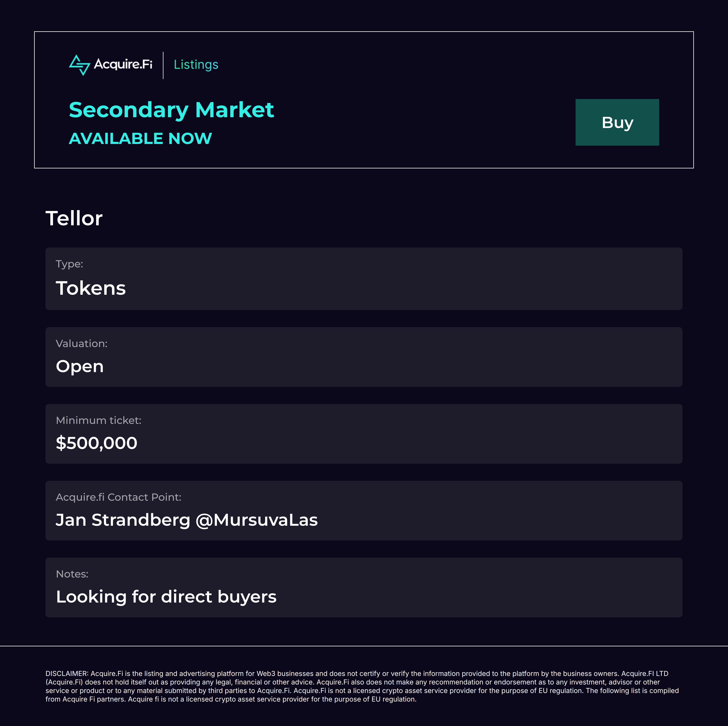The width and height of the screenshot is (728, 726).
Task: Click the vertical divider beside Listings
Action: [x=163, y=65]
